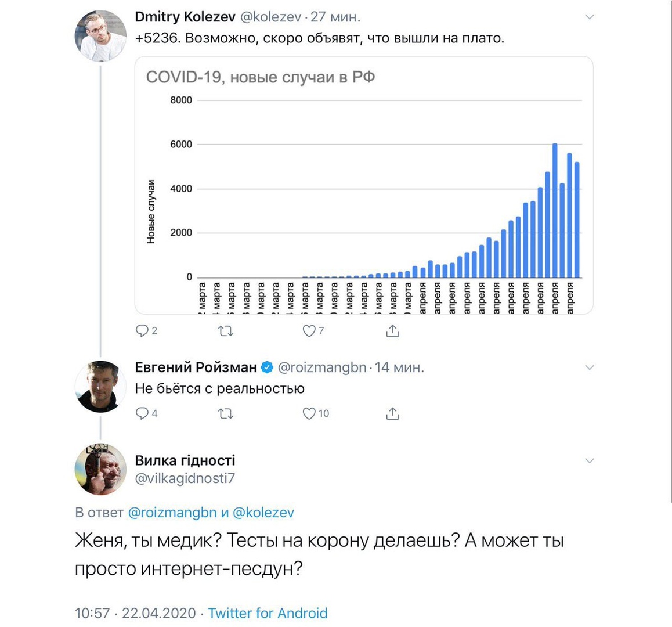672x627 pixels.
Task: Expand Евгений Ройзман tweet options menu
Action: coord(590,367)
